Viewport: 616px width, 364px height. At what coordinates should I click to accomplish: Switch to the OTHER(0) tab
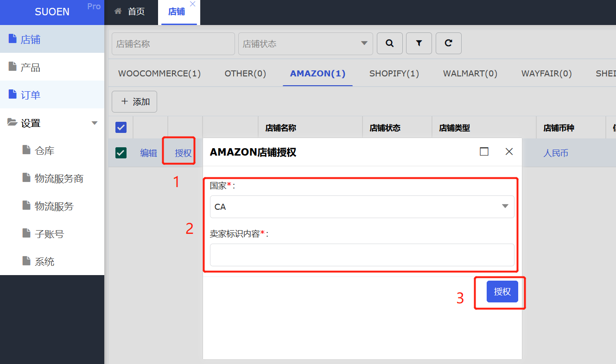[245, 74]
